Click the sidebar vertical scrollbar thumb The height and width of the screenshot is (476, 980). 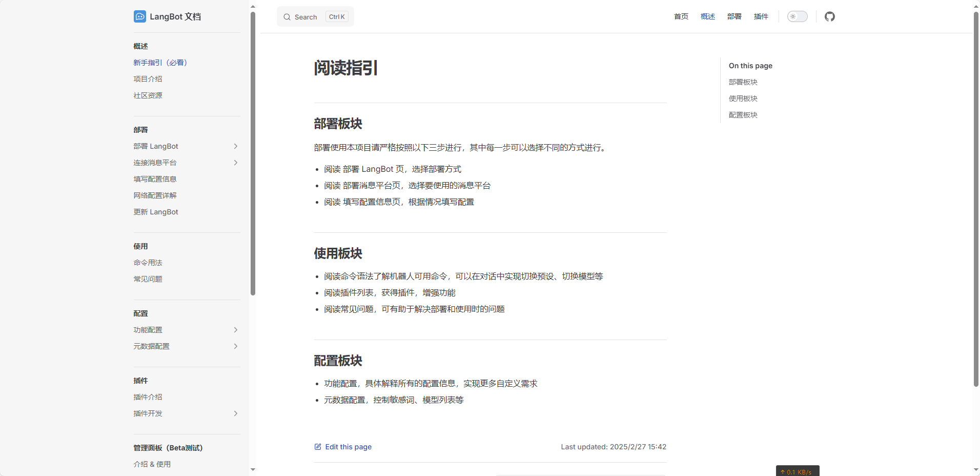pos(253,154)
